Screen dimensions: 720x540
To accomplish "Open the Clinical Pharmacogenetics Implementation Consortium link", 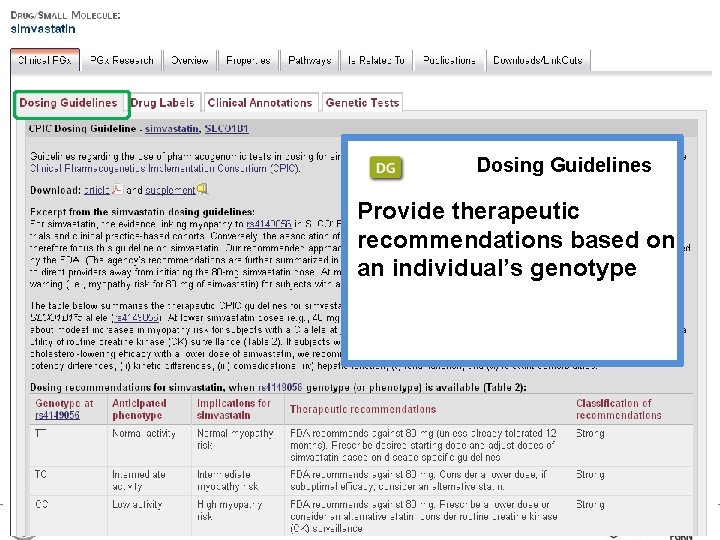I will (165, 169).
